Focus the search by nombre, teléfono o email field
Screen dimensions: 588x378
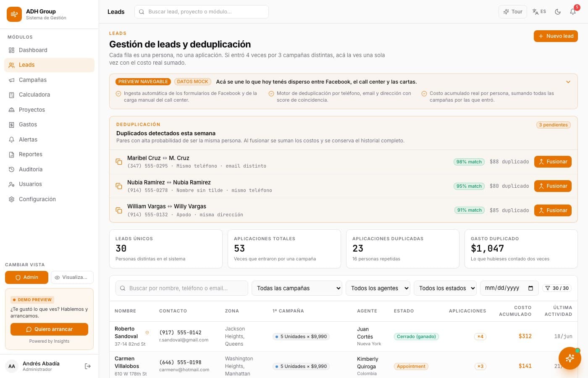(x=182, y=288)
